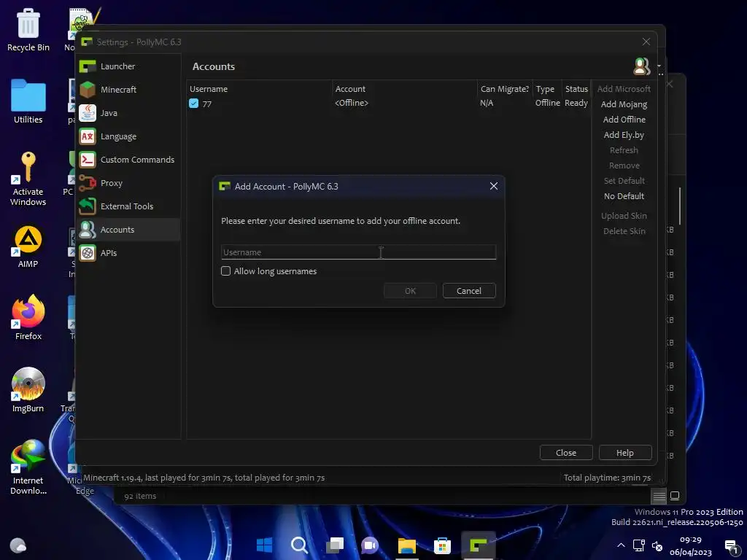Click Add Microsoft account option
The height and width of the screenshot is (560, 747).
coord(624,89)
